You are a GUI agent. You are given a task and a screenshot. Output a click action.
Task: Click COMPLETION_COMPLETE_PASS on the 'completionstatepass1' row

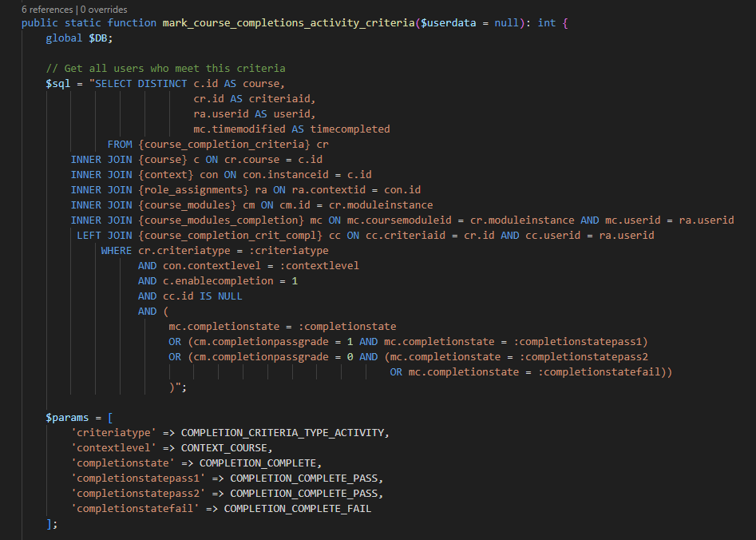click(303, 478)
